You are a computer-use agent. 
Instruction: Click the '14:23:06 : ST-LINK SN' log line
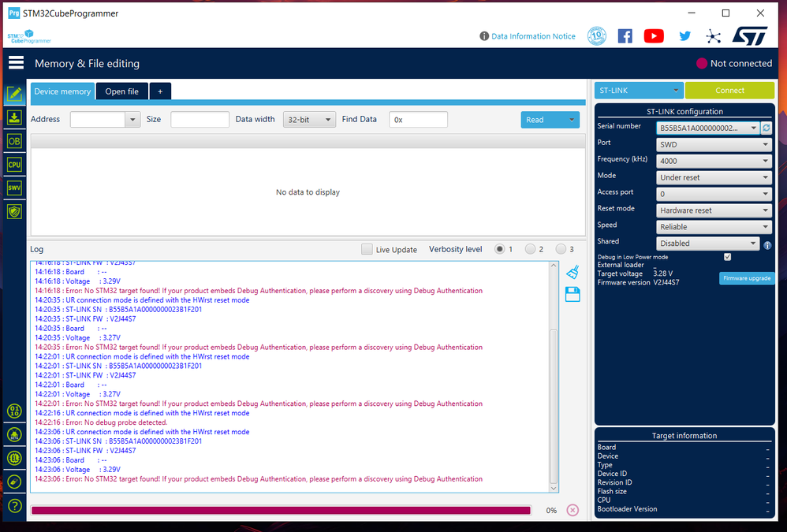[118, 441]
